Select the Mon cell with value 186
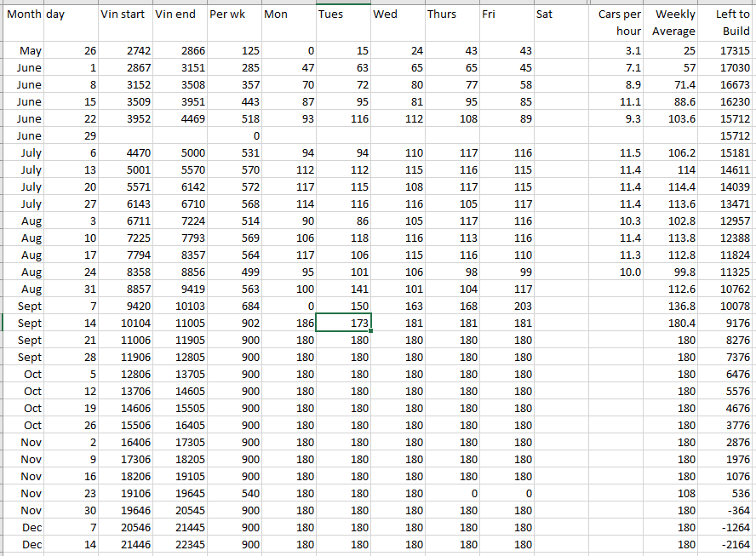The width and height of the screenshot is (756, 556). tap(289, 323)
